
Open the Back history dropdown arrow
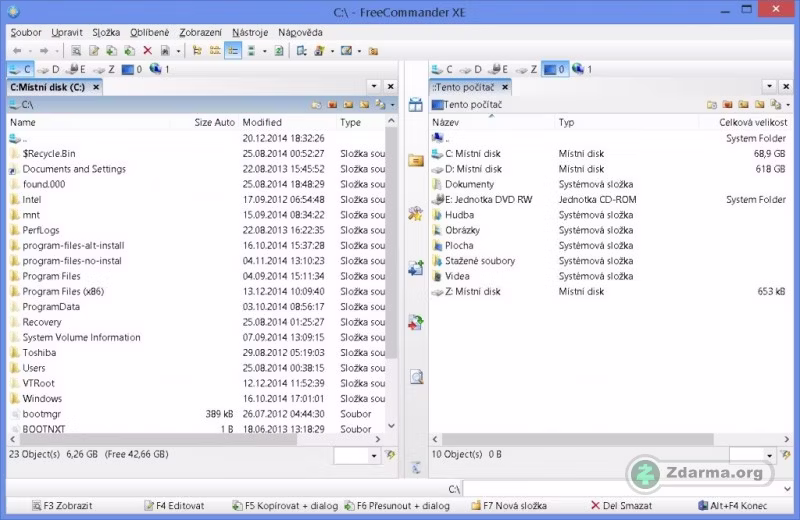30,51
